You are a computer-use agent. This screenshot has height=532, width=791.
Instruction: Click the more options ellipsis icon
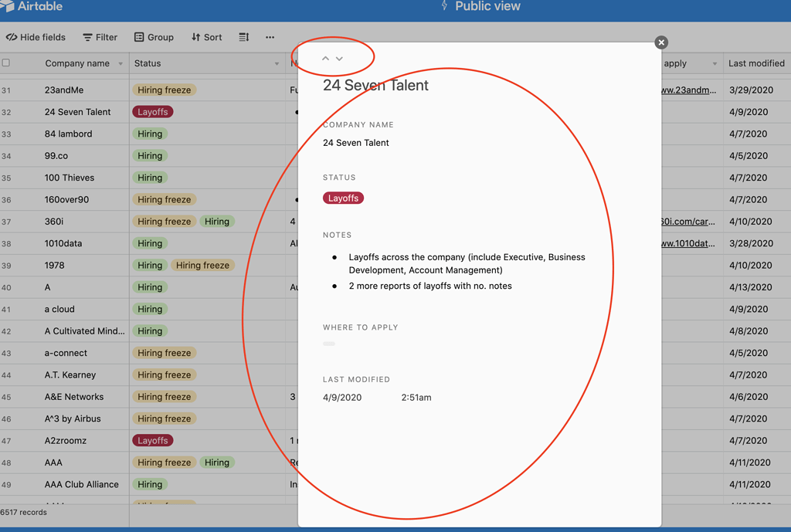[x=270, y=37]
